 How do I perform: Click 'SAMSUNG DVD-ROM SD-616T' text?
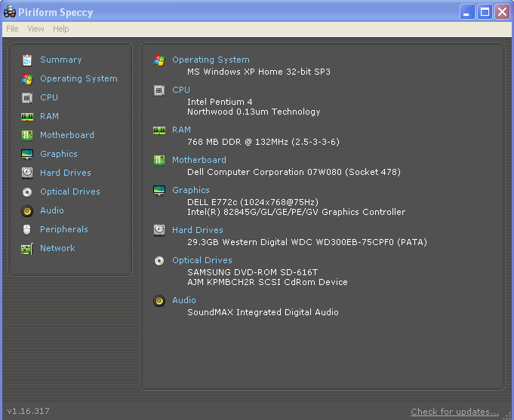point(253,272)
